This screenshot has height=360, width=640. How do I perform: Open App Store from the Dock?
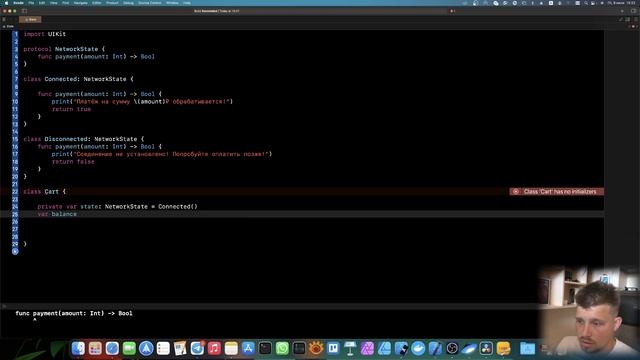(248, 348)
